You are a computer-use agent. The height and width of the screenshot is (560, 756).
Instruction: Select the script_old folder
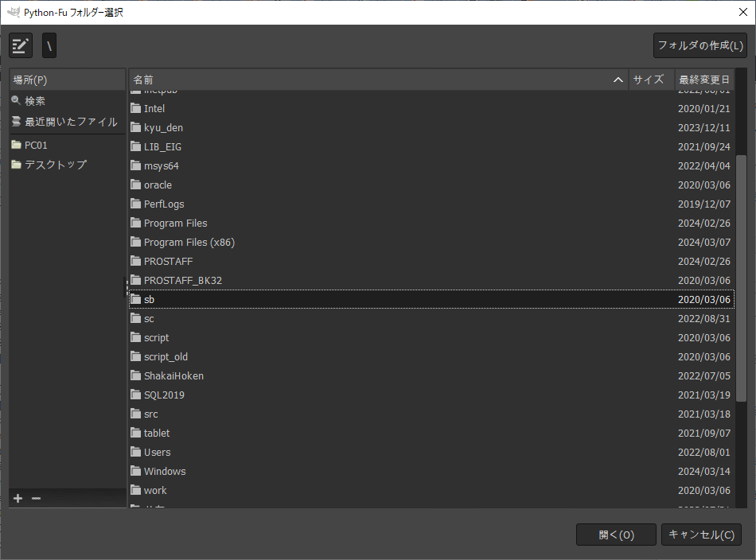(166, 356)
